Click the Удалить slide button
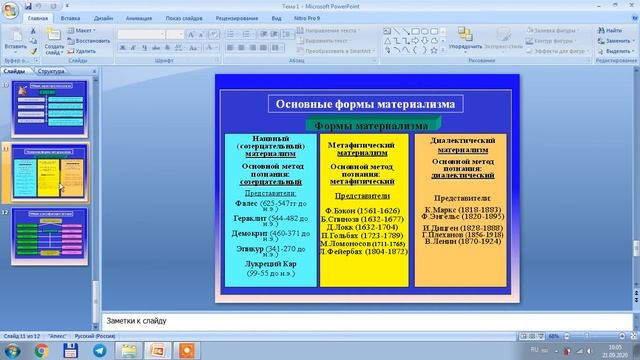This screenshot has width=640, height=360. tap(81, 51)
